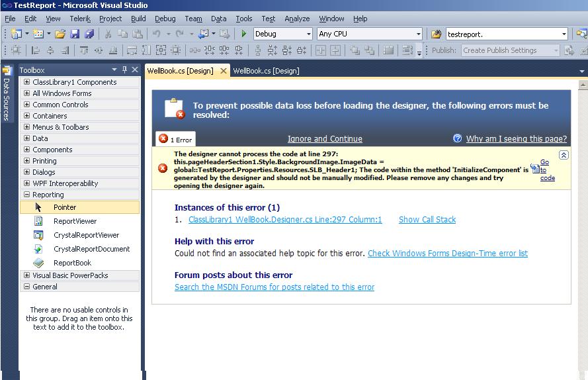Screen dimensions: 588x380
Task: Close the Toolbox panel
Action: [x=135, y=70]
